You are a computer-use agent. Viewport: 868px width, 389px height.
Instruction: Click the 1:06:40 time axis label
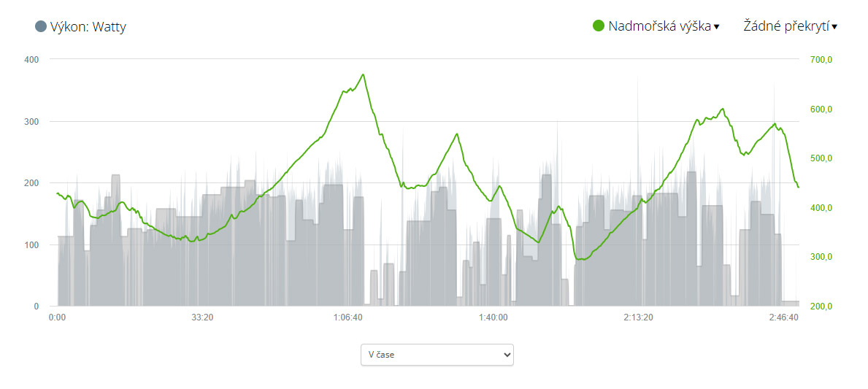click(348, 317)
